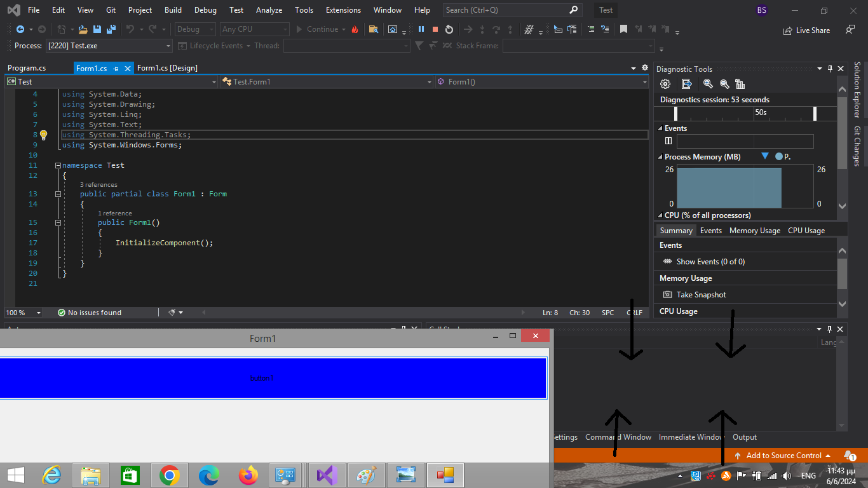Collapse the namespace Test code block
This screenshot has height=488, width=868.
[x=58, y=165]
